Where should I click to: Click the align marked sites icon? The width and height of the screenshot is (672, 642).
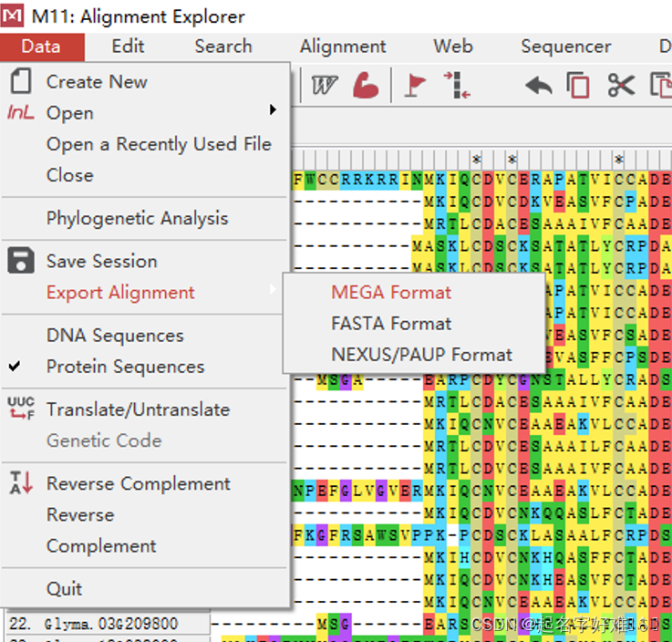coord(457,85)
